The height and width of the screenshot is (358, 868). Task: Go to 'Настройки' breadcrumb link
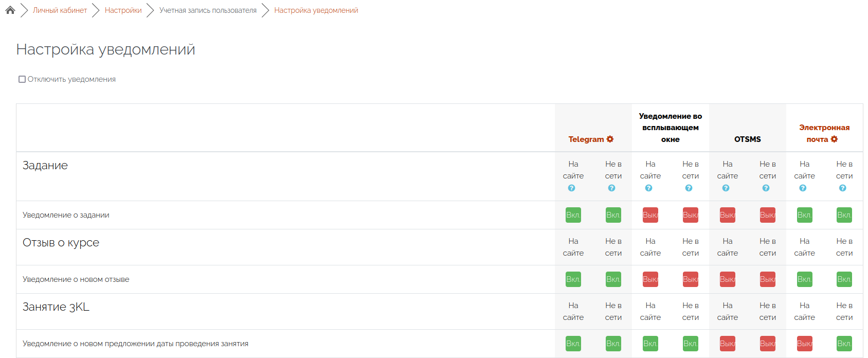tap(123, 10)
